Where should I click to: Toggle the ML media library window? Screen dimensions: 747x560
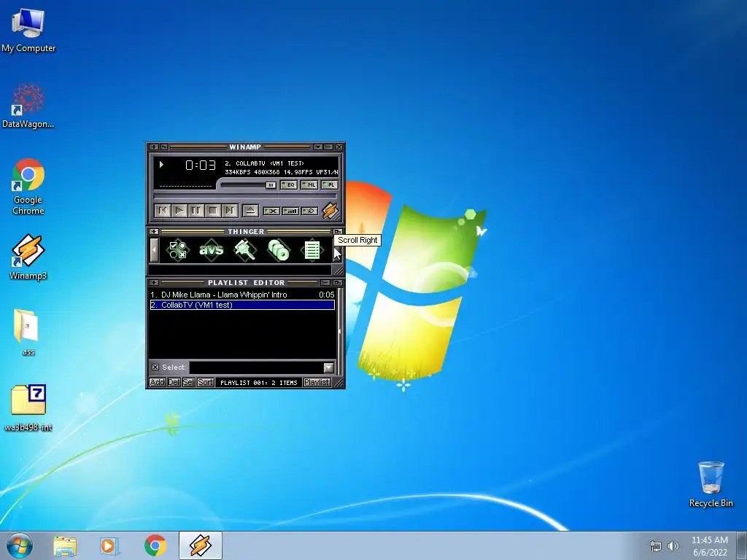click(x=309, y=184)
